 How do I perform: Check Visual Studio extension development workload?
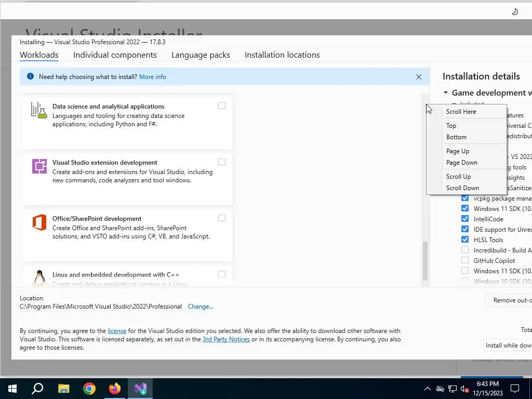[x=221, y=162]
